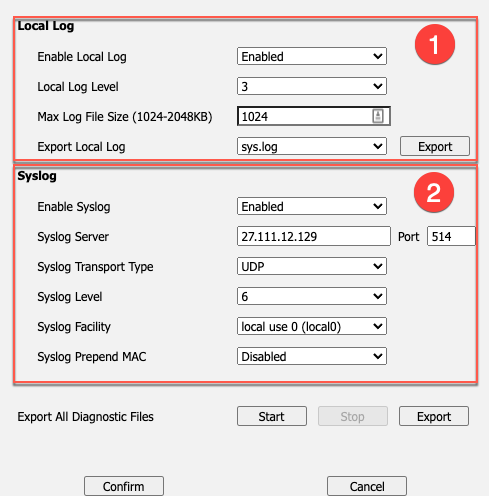Open the Syslog Prepend MAC dropdown
Viewport: 489px width, 502px height.
pos(312,356)
